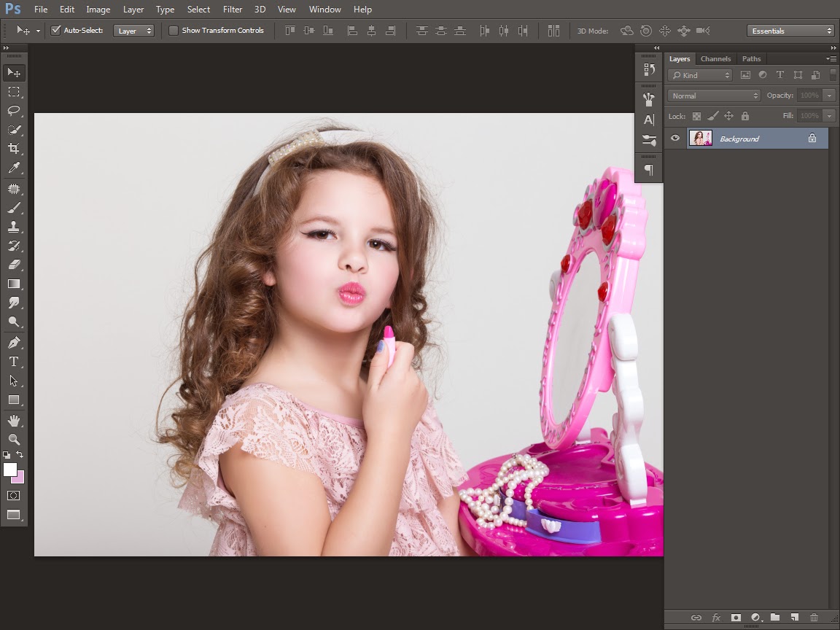Switch to the Channels tab
The image size is (840, 630).
click(x=715, y=59)
